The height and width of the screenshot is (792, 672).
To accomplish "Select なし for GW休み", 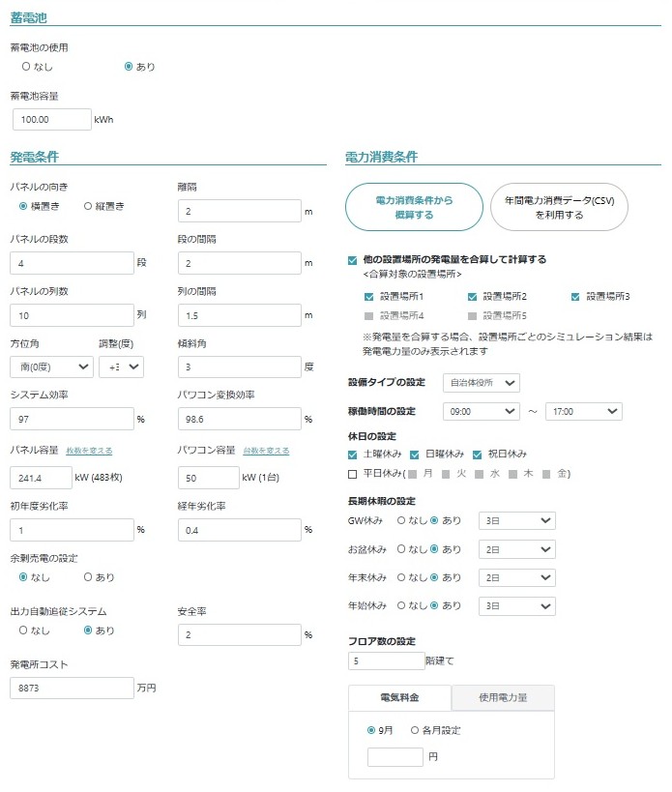I will [x=401, y=520].
